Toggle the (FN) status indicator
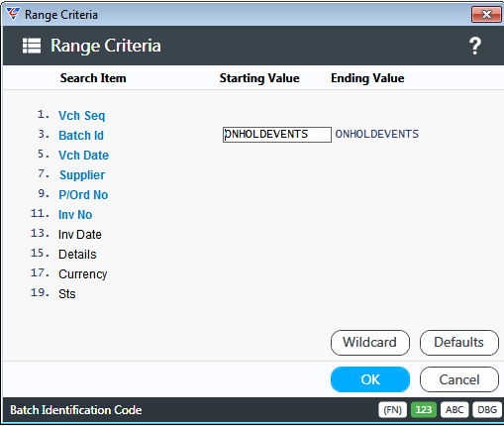 [x=392, y=410]
